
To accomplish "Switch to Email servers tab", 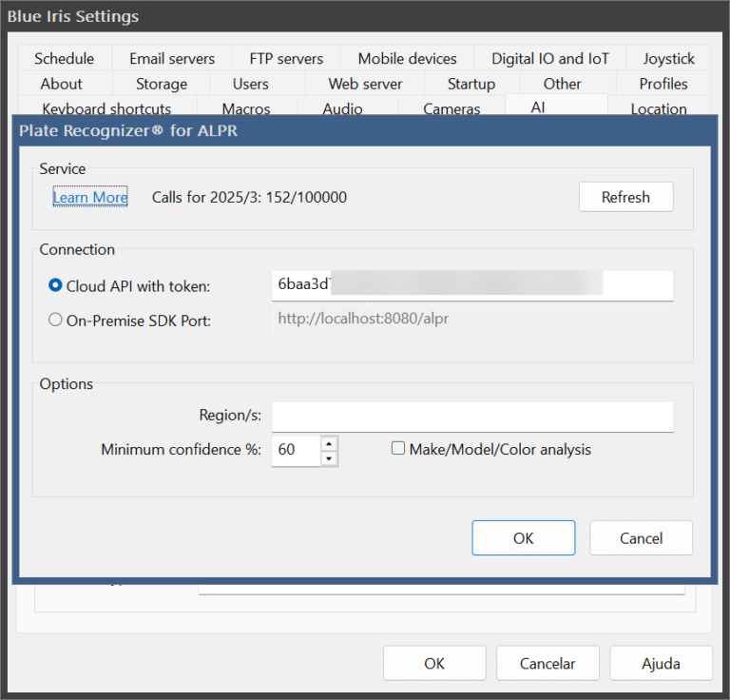I will click(x=172, y=59).
